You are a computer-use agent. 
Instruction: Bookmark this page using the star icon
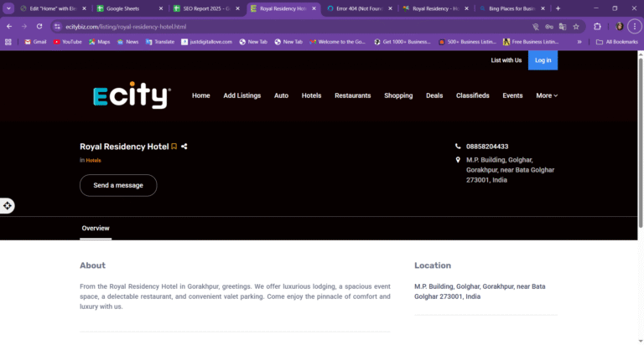pyautogui.click(x=576, y=27)
